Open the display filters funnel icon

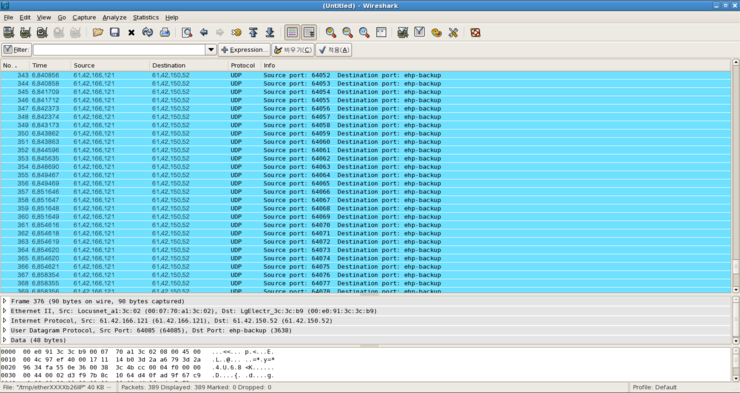tap(420, 33)
